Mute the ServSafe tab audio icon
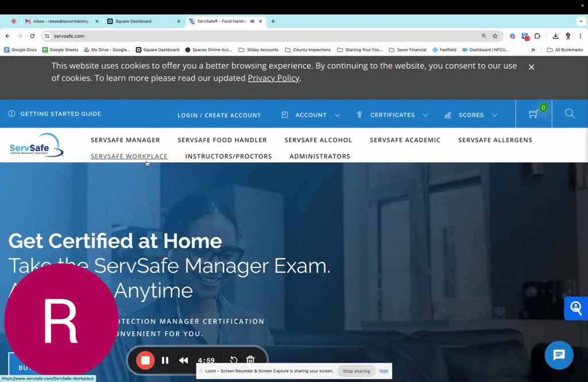Viewport: 588px width, 382px height. [x=253, y=21]
